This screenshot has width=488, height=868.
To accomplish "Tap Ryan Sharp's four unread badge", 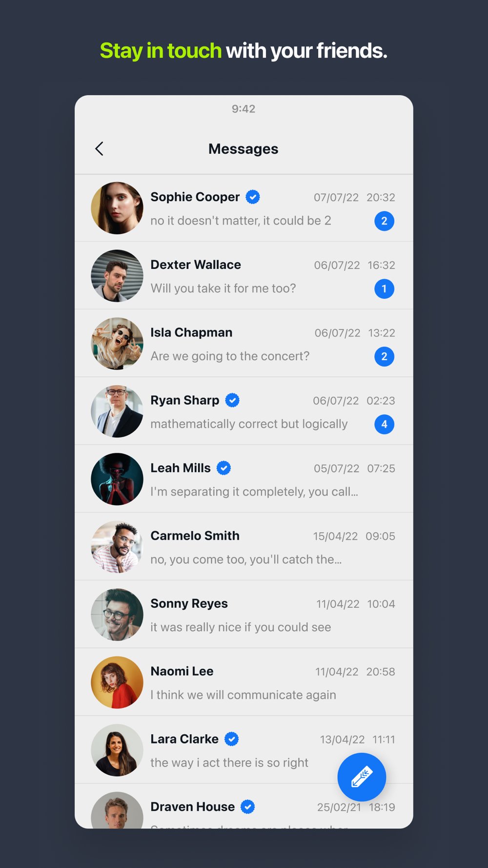I will click(x=384, y=425).
